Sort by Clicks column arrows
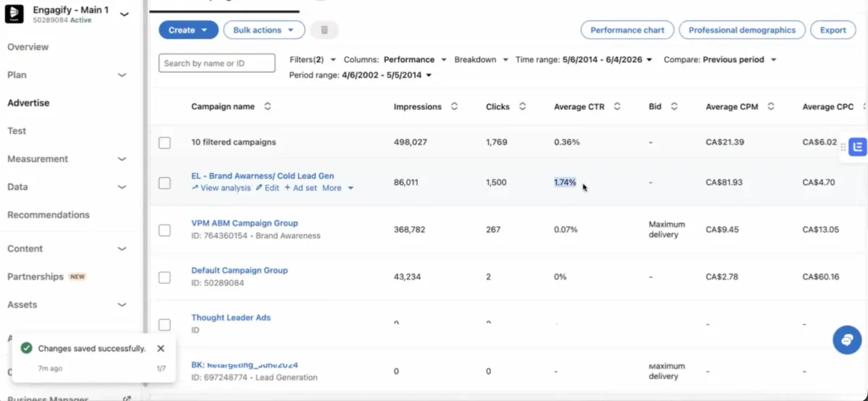The height and width of the screenshot is (401, 868). (x=522, y=106)
